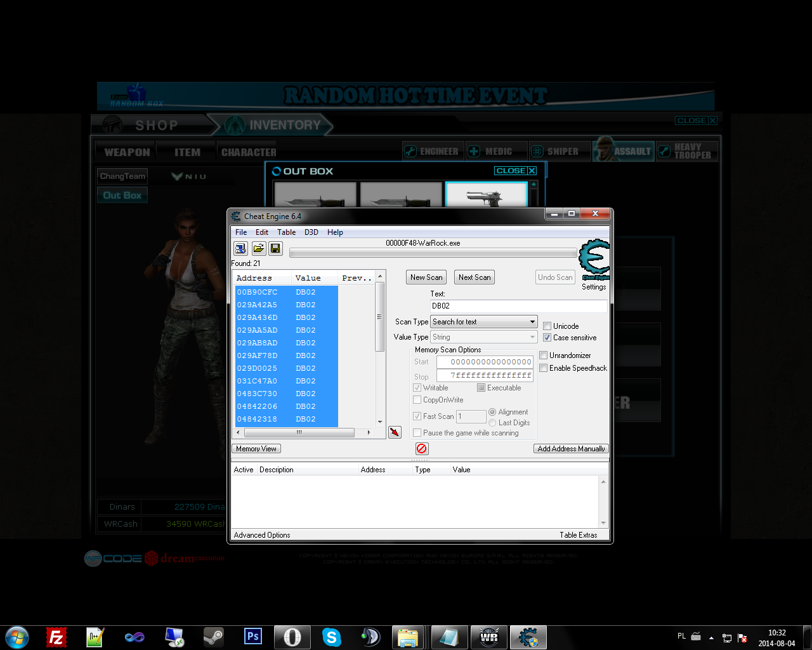Open the D3D menu
Image resolution: width=812 pixels, height=650 pixels.
[x=311, y=232]
